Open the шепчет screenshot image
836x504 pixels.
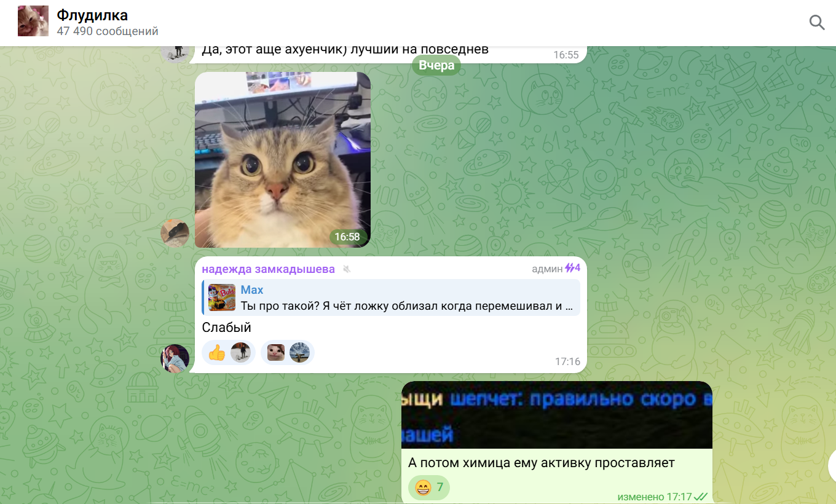(x=556, y=415)
